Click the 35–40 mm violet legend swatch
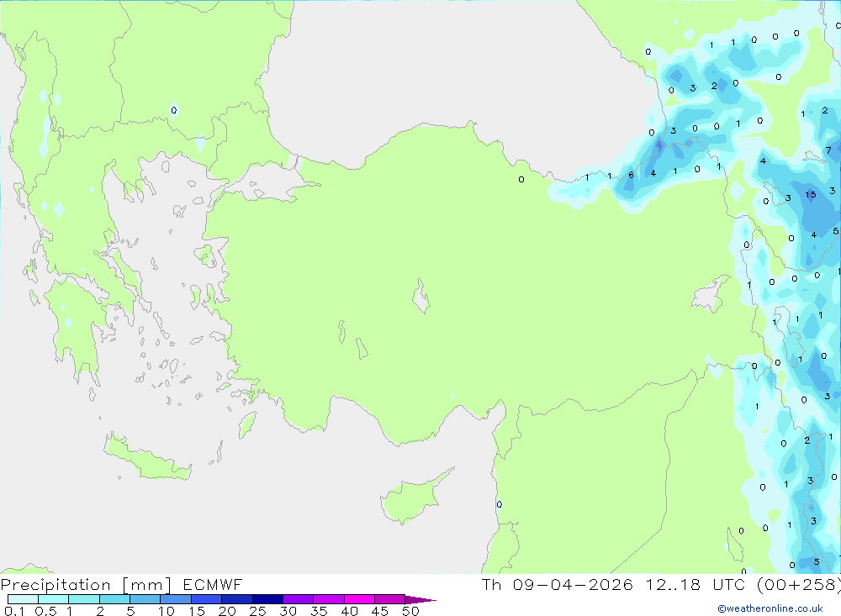This screenshot has width=841, height=616. coord(329,599)
